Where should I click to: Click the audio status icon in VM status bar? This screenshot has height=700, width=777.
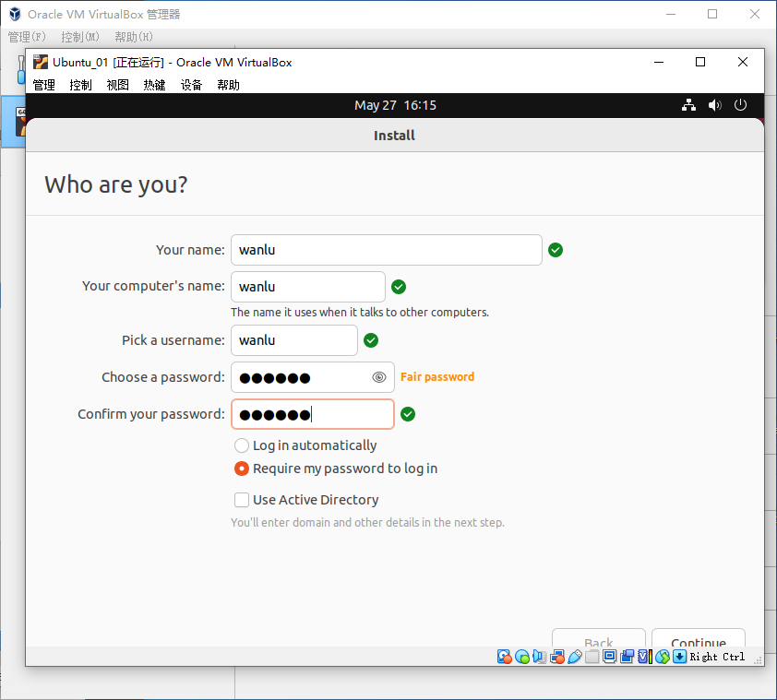pos(540,657)
